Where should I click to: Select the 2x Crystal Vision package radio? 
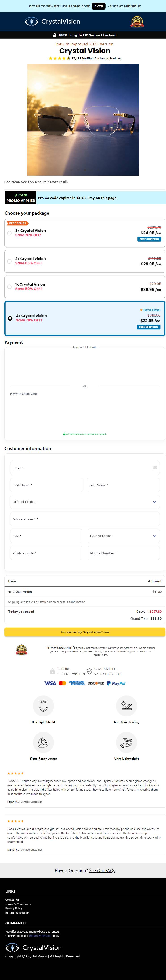pos(10,261)
